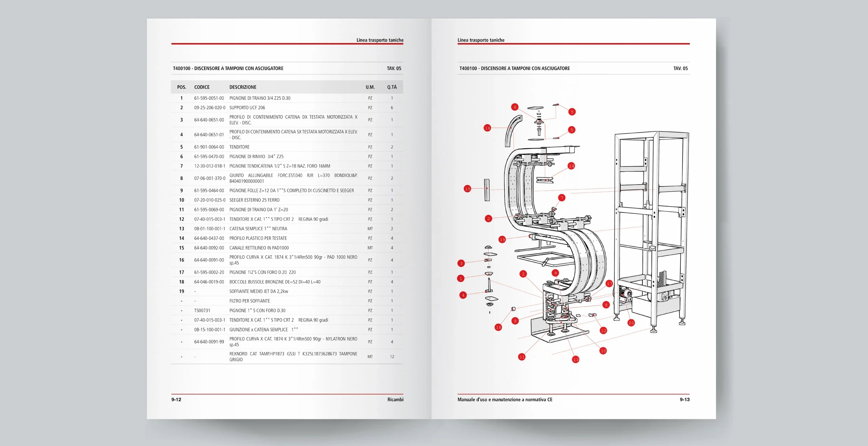Click the CODICE column header
Screen dimensions: 868x446
[202, 87]
